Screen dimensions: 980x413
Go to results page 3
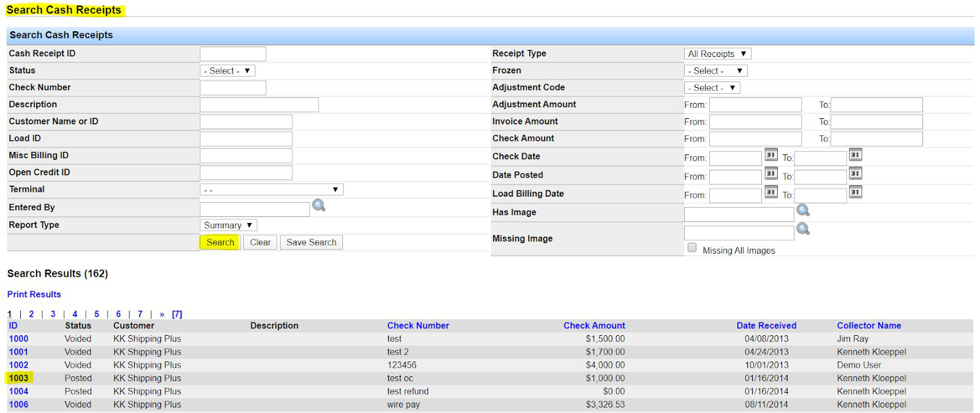pyautogui.click(x=53, y=314)
